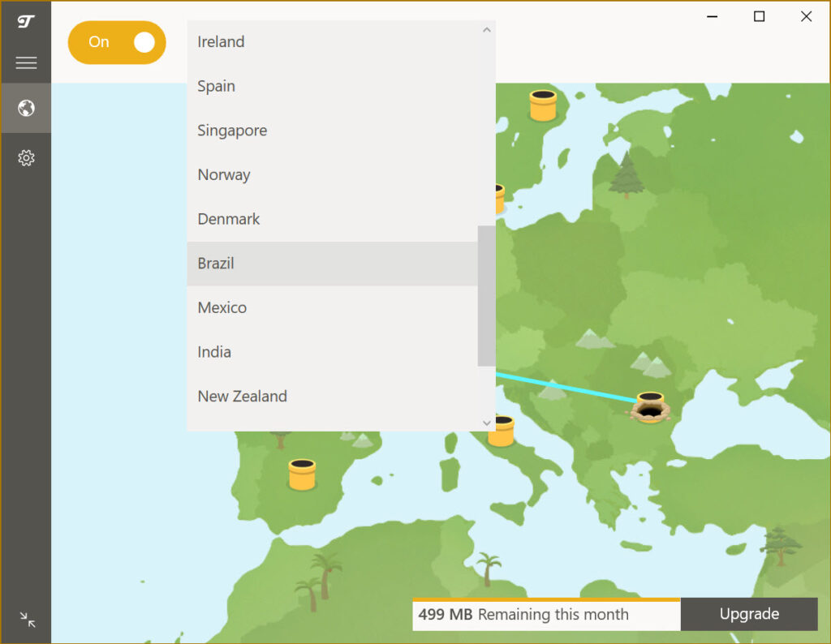The image size is (831, 644).
Task: Select Mexico from the list
Action: 332,307
